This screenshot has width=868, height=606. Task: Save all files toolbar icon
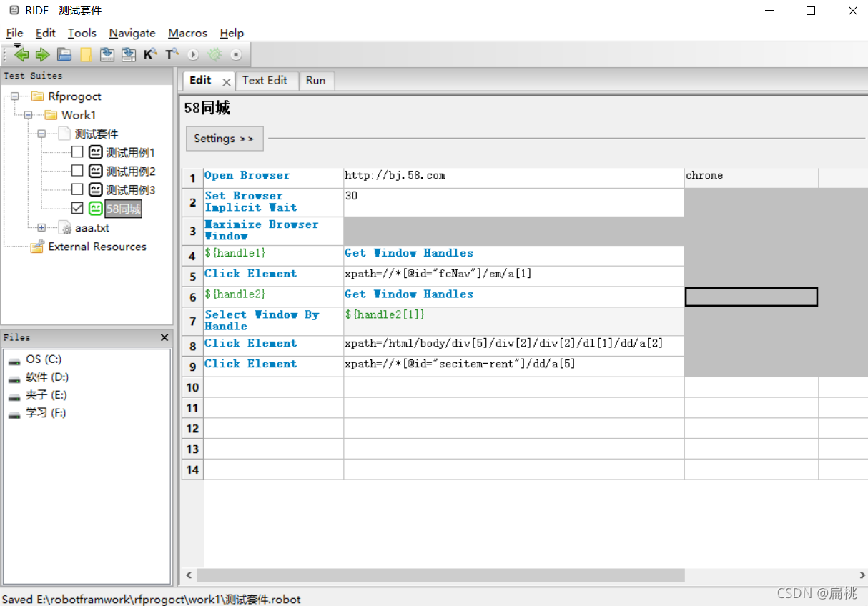(129, 54)
